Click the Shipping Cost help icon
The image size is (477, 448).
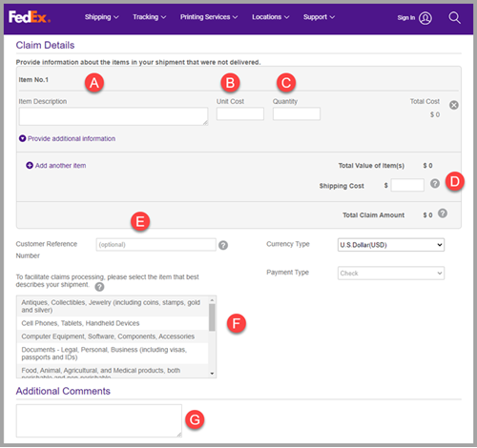click(435, 183)
